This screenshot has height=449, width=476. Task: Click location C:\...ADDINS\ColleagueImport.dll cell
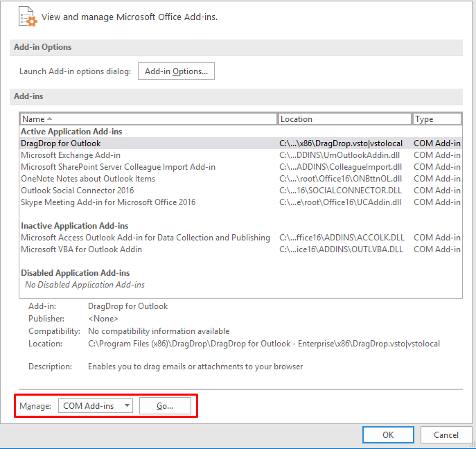pyautogui.click(x=340, y=167)
